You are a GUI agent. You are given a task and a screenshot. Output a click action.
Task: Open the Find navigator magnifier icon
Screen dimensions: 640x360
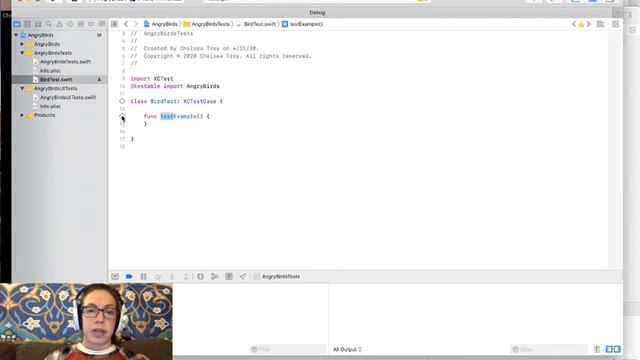coord(49,24)
